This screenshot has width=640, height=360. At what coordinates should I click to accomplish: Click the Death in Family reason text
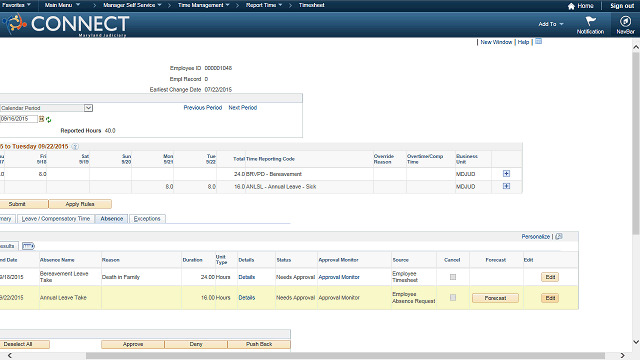(x=121, y=277)
